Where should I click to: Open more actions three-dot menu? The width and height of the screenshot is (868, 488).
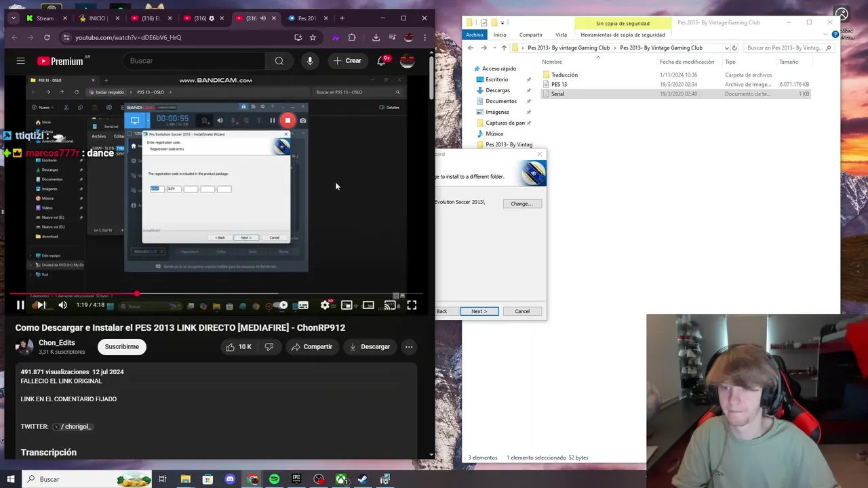(409, 346)
